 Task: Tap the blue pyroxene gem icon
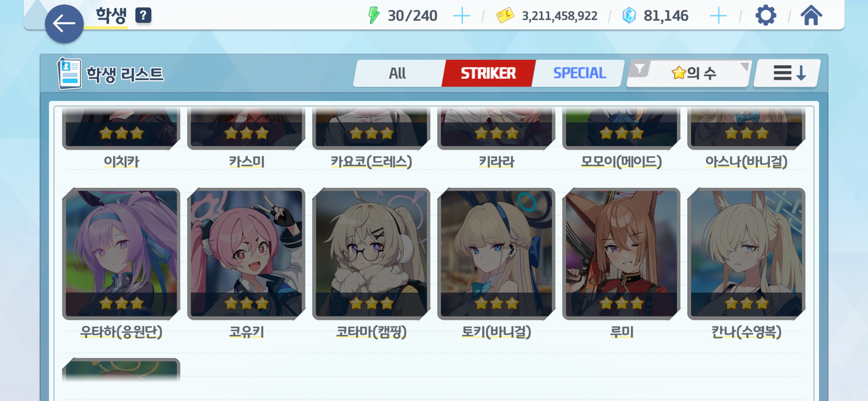point(629,16)
